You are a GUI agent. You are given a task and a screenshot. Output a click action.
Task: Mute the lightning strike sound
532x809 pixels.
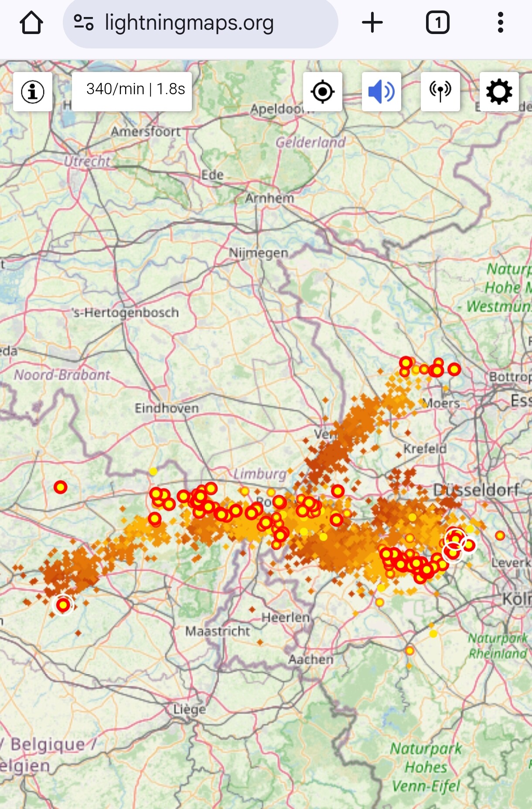coord(382,92)
